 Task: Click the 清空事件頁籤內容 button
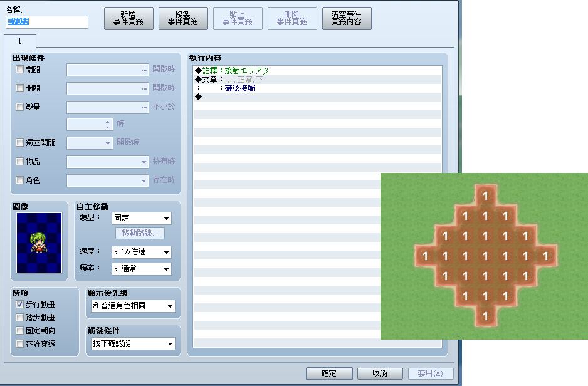click(x=347, y=18)
